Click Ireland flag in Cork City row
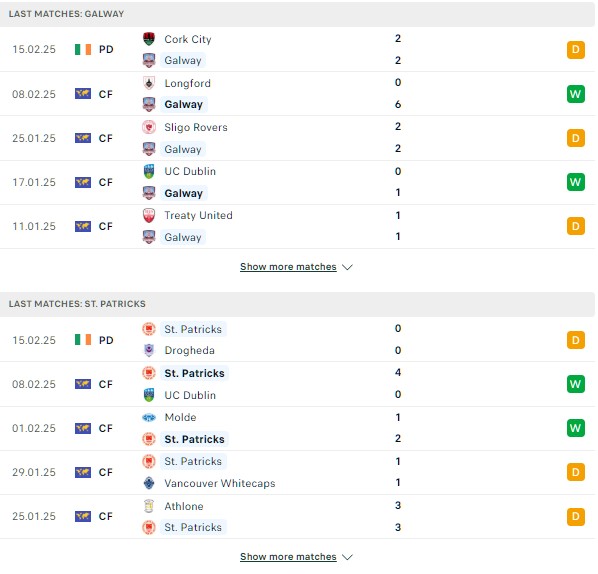This screenshot has width=598, height=574. click(x=83, y=50)
